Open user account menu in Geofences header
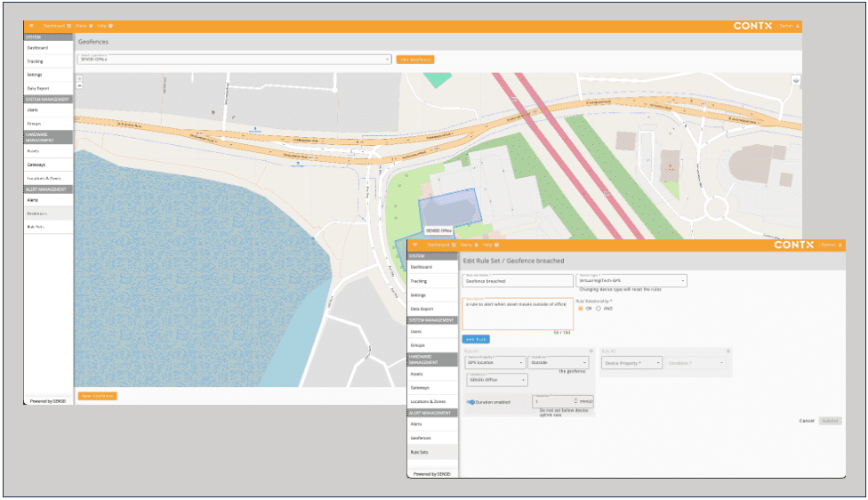 pyautogui.click(x=789, y=26)
